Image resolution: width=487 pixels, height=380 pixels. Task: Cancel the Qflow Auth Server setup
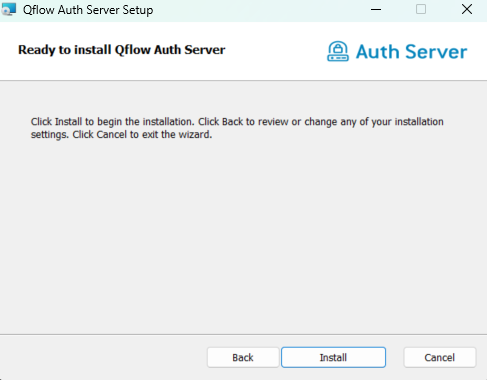point(439,357)
